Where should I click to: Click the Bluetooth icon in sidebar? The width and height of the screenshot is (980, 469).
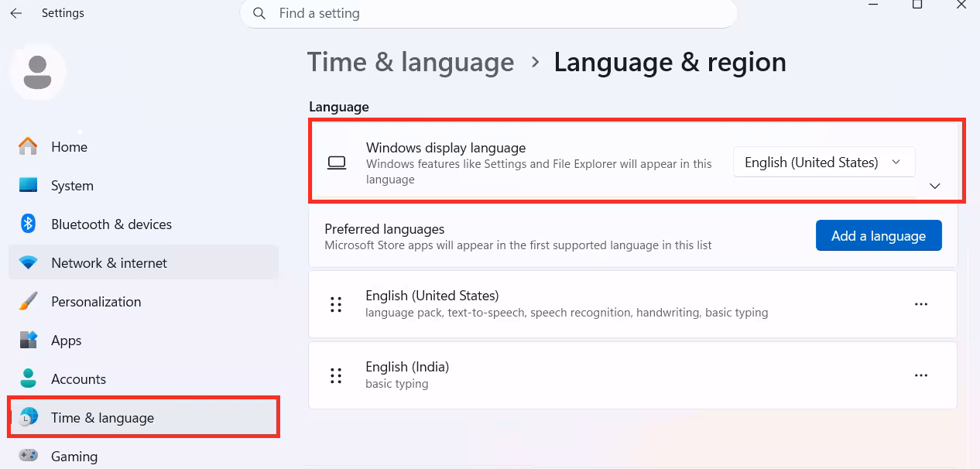(28, 224)
